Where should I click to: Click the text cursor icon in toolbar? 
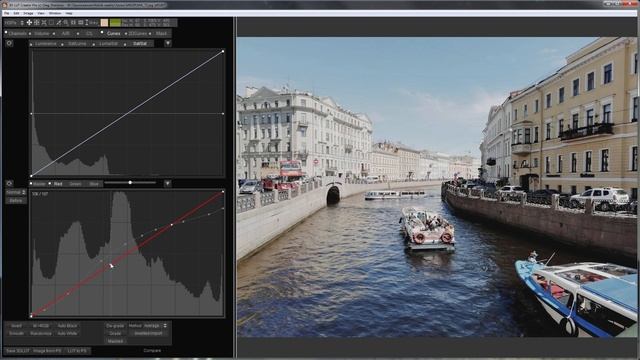click(87, 22)
